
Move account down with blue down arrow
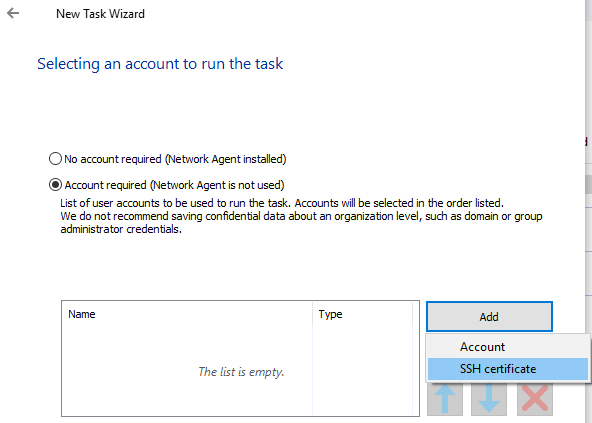[489, 400]
